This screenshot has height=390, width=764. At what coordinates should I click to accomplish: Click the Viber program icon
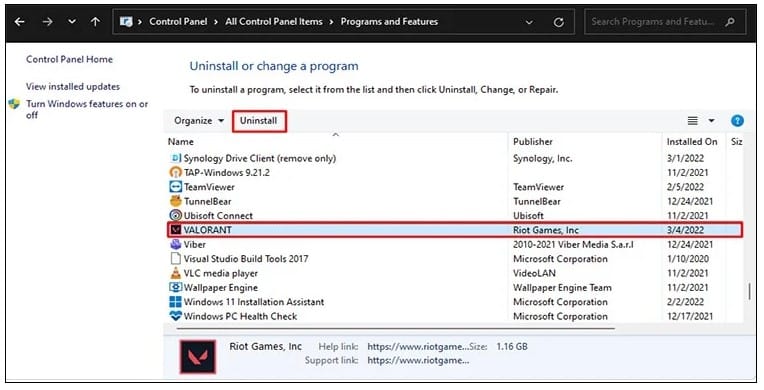tap(175, 244)
